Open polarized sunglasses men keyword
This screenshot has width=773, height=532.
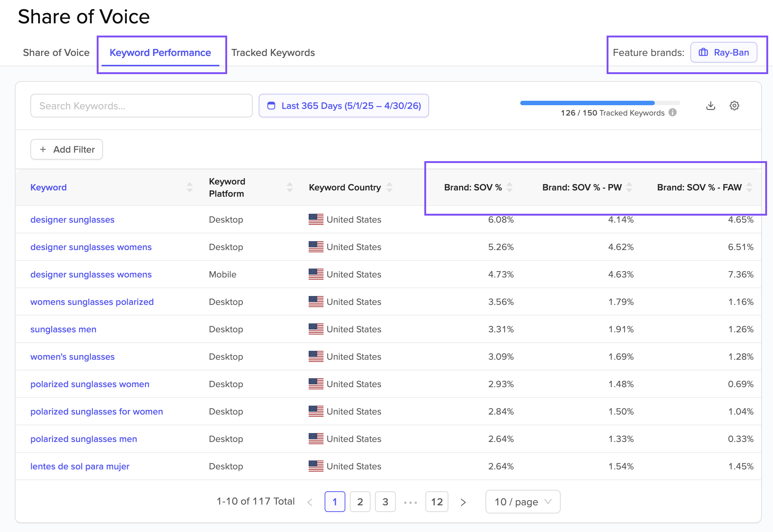pyautogui.click(x=84, y=439)
